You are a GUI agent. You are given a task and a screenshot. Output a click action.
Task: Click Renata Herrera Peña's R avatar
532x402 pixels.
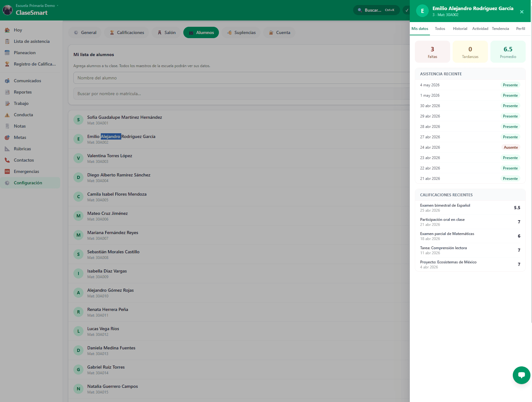coord(78,312)
